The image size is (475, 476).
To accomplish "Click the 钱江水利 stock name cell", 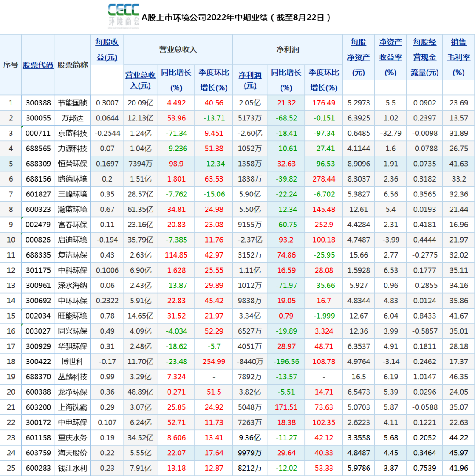I will click(x=73, y=468).
